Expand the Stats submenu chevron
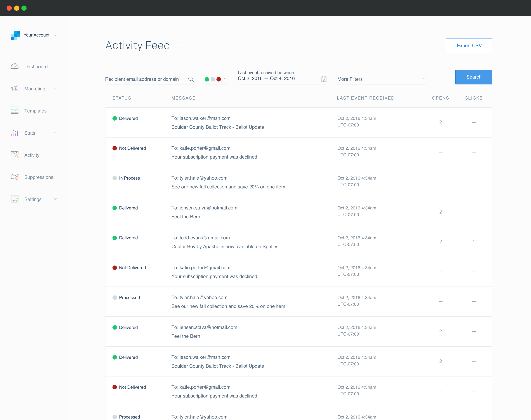Viewport: 531px width, 420px height. pyautogui.click(x=55, y=133)
